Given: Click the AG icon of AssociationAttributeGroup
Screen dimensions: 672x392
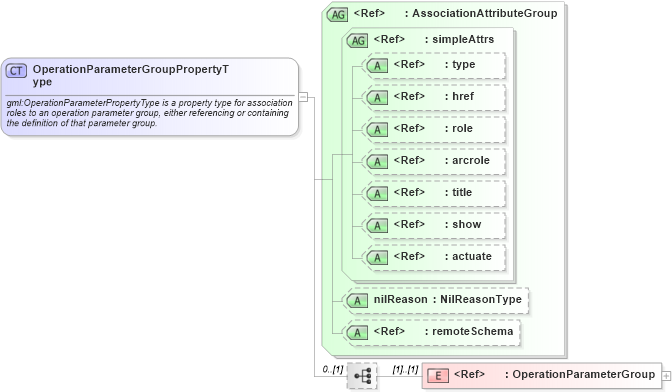Looking at the screenshot, I should point(337,15).
